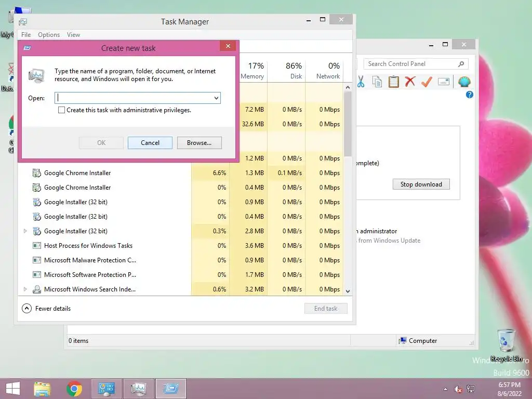Screen dimensions: 532x399
Task: Click the Stop download button
Action: point(421,184)
